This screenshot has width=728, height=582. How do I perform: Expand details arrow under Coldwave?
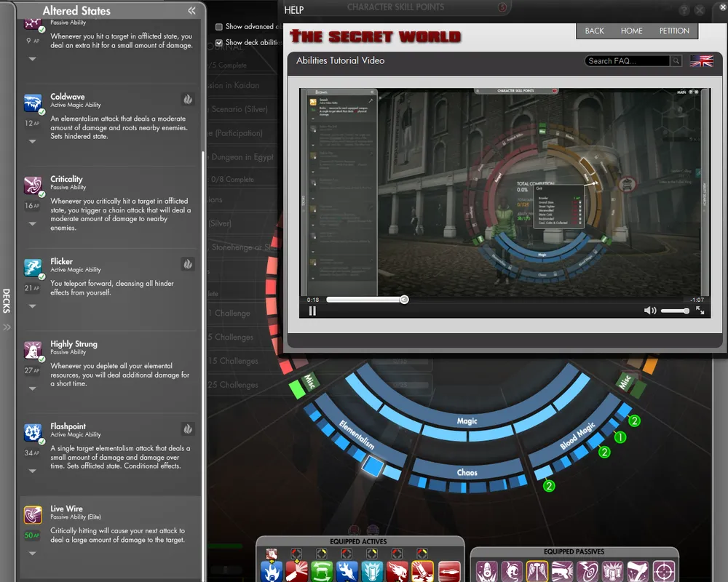coord(33,141)
